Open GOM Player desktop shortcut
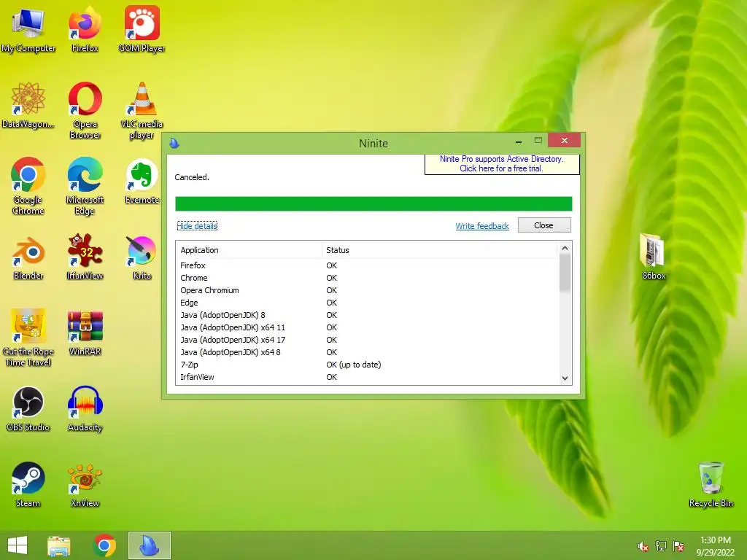 142,29
